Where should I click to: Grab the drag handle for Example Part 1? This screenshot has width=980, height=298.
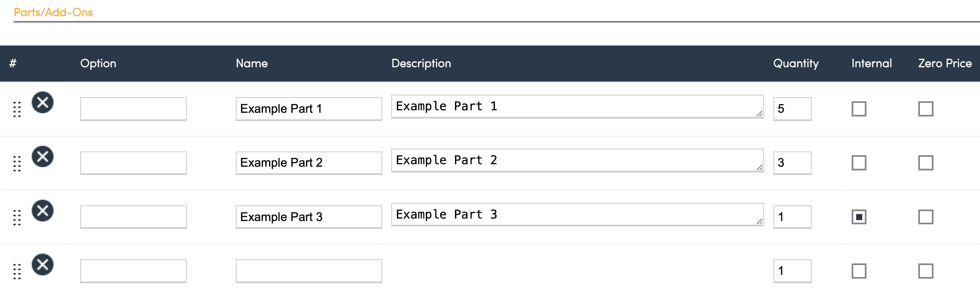pos(17,109)
